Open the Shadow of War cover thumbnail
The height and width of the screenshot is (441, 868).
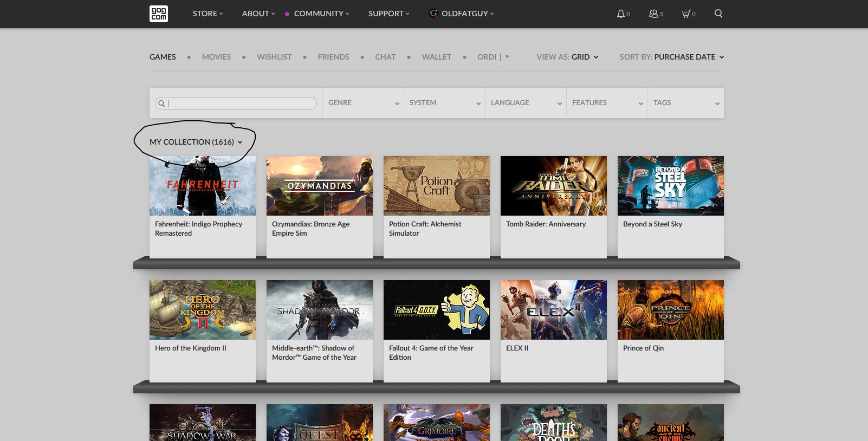(x=203, y=423)
